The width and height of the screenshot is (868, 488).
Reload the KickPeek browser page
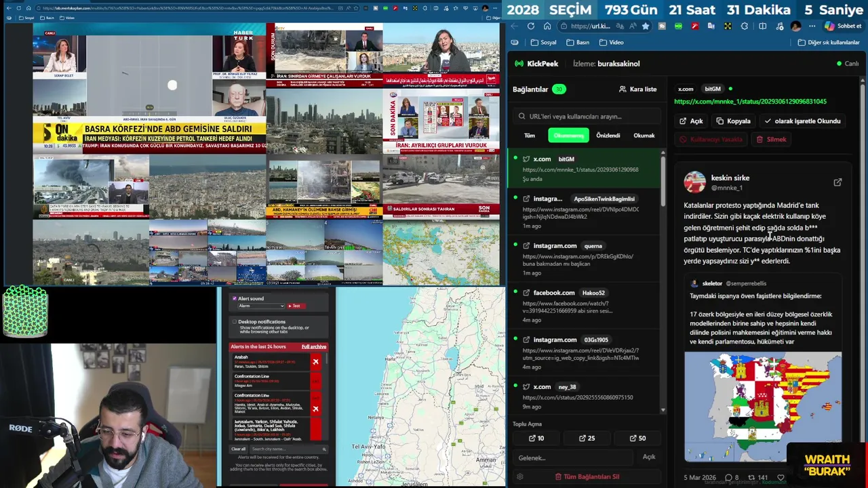[x=530, y=26]
